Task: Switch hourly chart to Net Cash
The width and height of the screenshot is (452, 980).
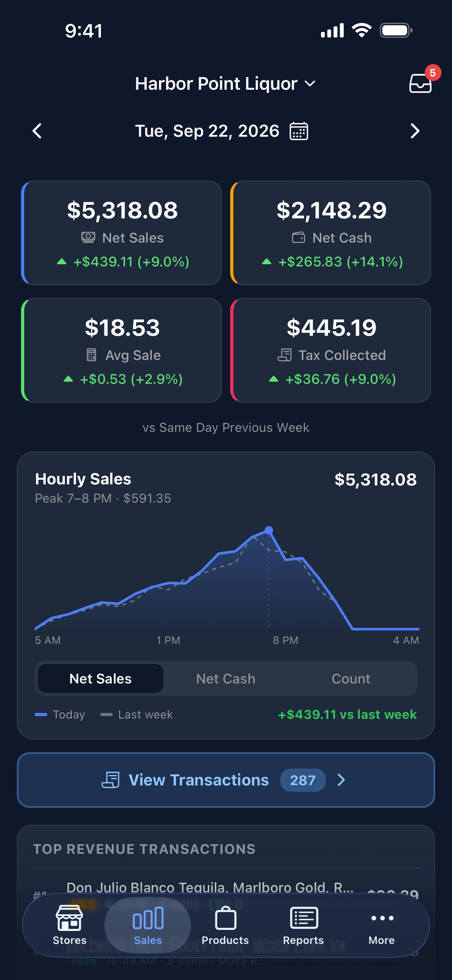Action: point(226,678)
